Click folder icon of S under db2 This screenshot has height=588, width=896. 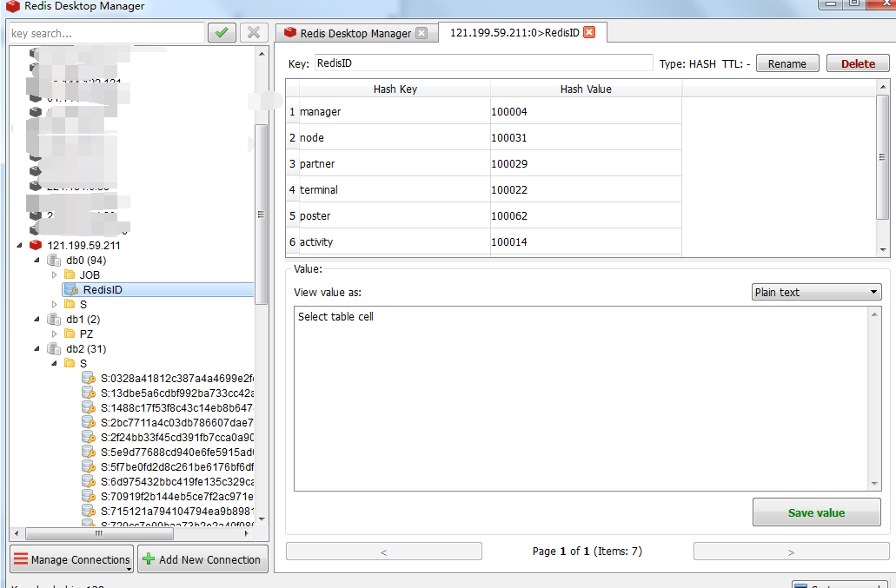(x=70, y=363)
